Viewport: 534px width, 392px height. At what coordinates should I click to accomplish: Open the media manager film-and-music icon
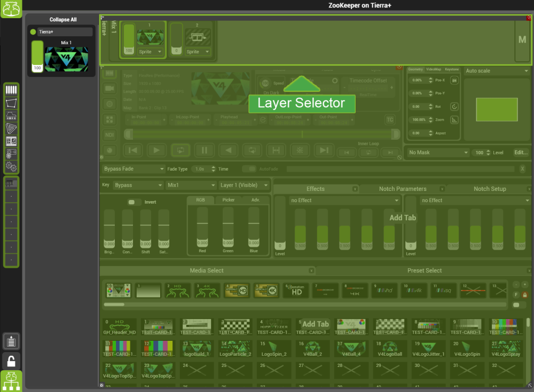click(x=11, y=141)
